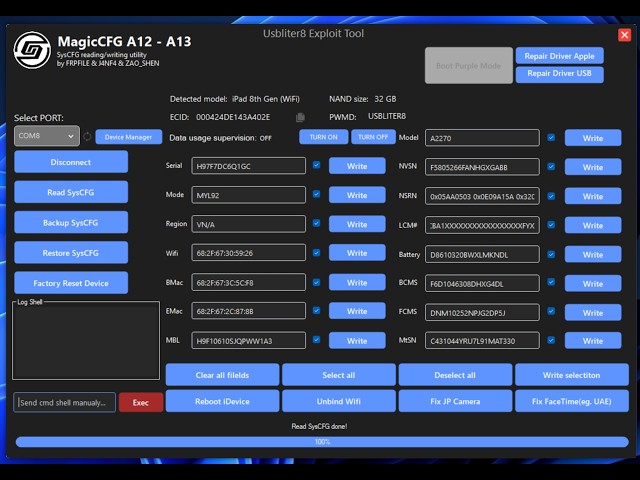Viewport: 640px width, 480px height.
Task: Focus the Send cmd shell input
Action: click(x=64, y=402)
